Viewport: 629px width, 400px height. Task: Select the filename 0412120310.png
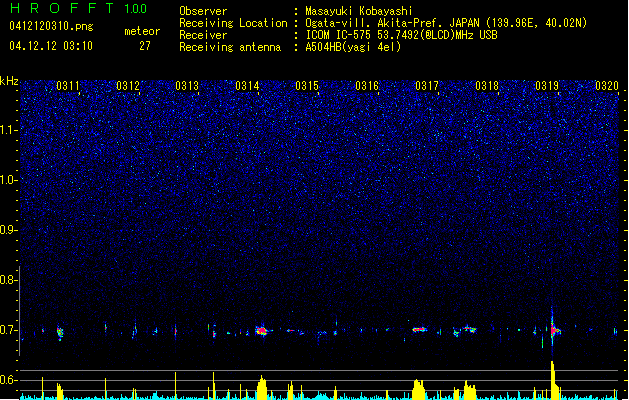click(x=51, y=26)
